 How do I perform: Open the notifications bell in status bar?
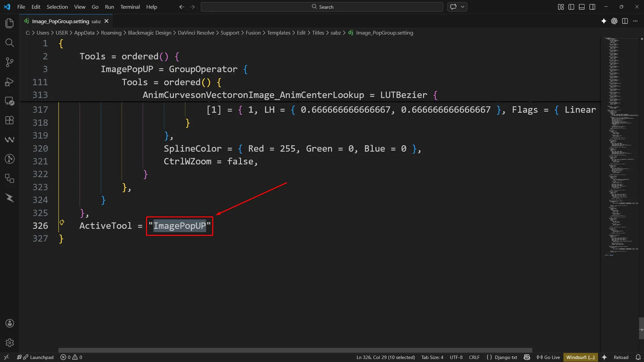638,357
